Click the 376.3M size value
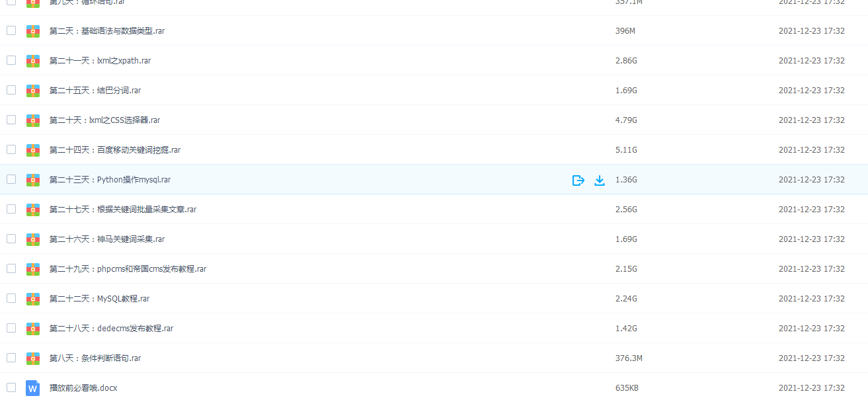Image resolution: width=868 pixels, height=402 pixels. tap(629, 358)
